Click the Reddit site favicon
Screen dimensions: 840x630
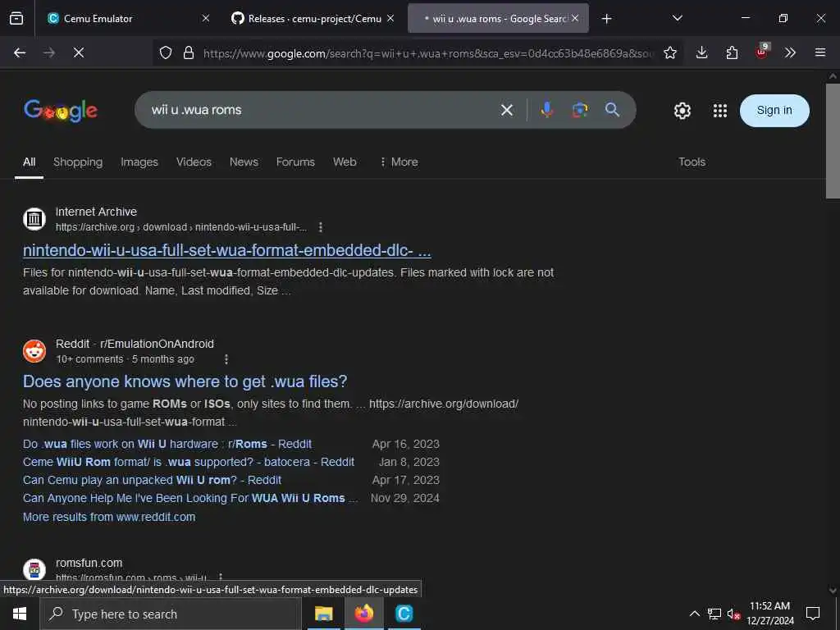coord(34,351)
